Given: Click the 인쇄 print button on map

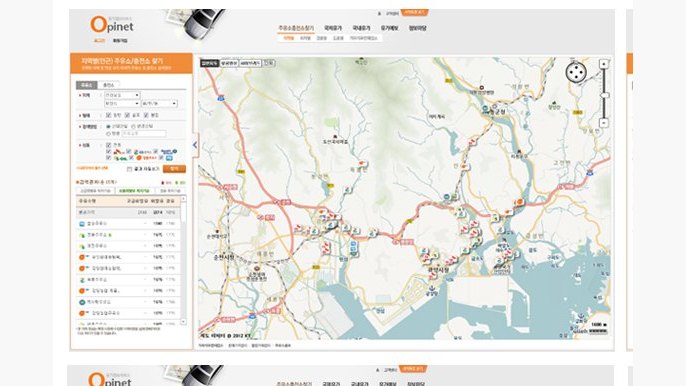Looking at the screenshot, I should [x=269, y=63].
